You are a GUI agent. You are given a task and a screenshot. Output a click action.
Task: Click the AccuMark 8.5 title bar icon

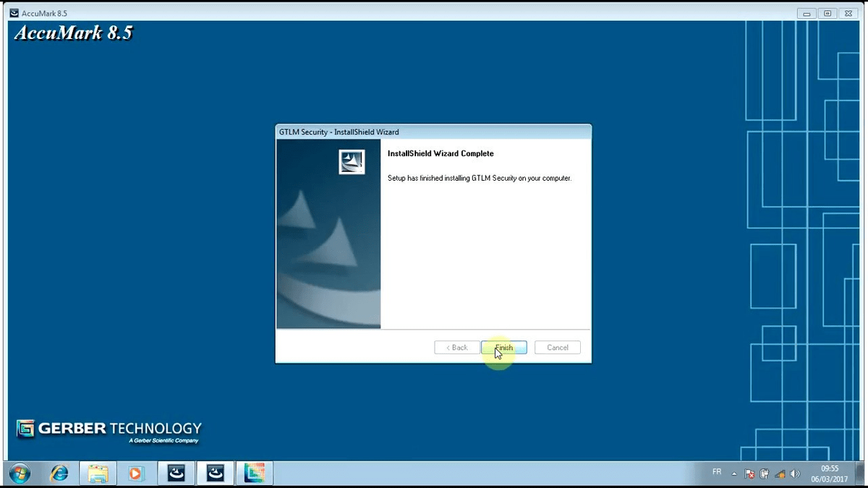coord(14,13)
